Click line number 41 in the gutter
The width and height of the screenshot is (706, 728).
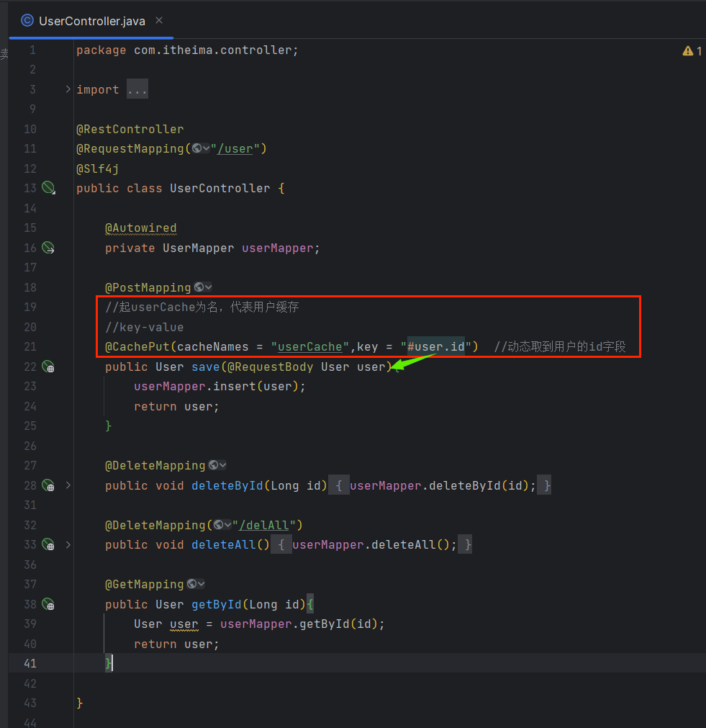tap(30, 663)
